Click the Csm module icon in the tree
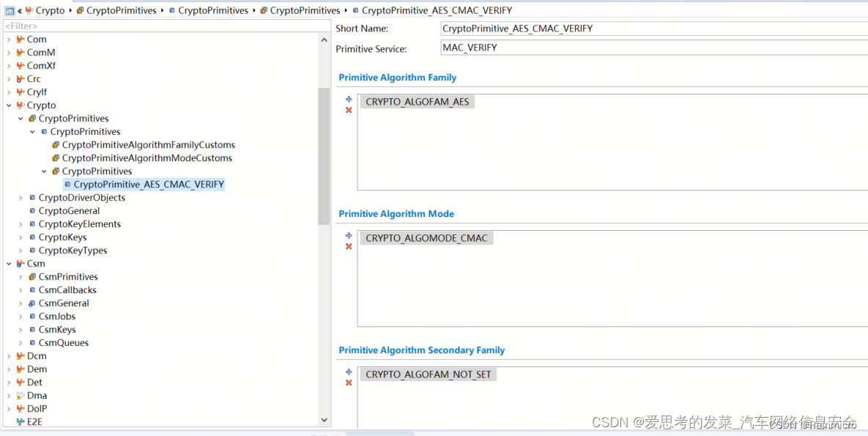 (21, 263)
